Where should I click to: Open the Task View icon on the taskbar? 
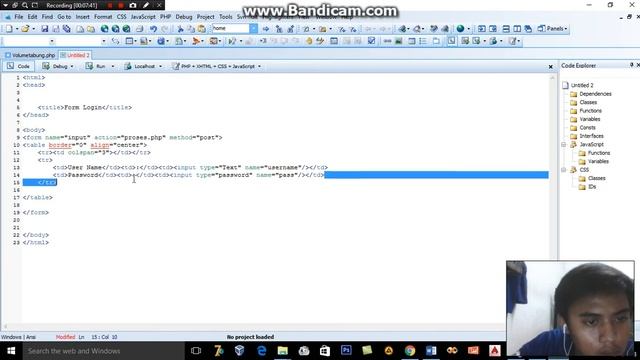coord(196,351)
